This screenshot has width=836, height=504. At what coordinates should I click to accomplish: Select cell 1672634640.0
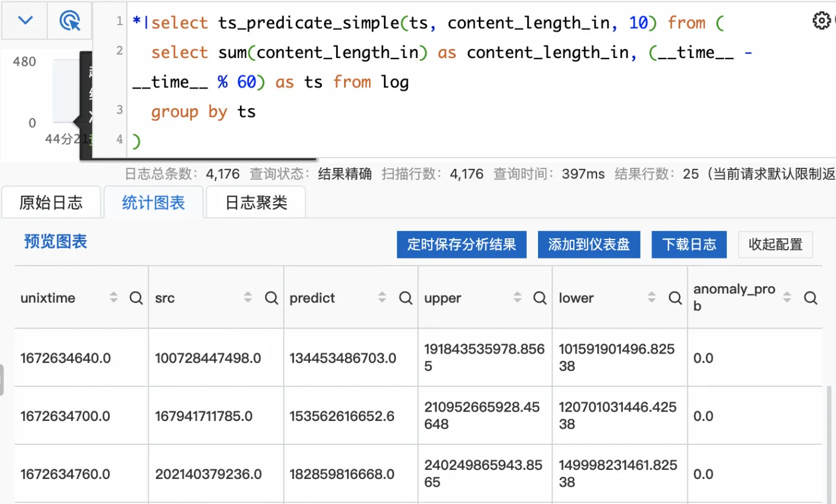tap(65, 358)
